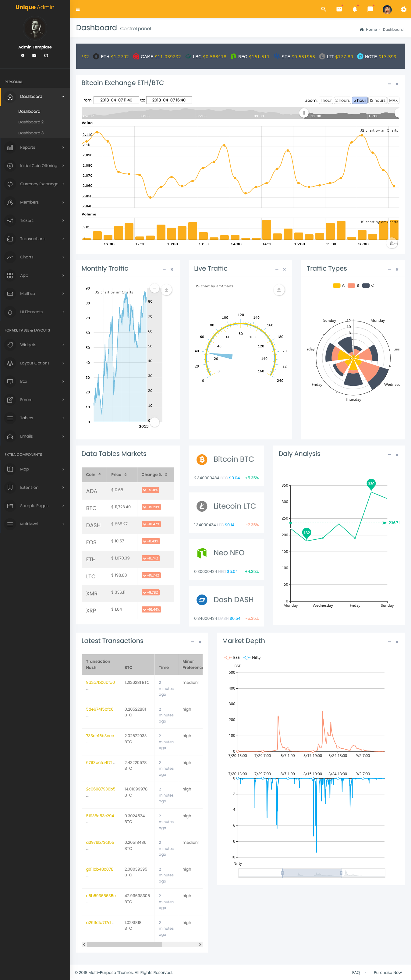Download the Monthly Traffic chart via export icon
Viewport: 411px width, 980px height.
tap(166, 290)
